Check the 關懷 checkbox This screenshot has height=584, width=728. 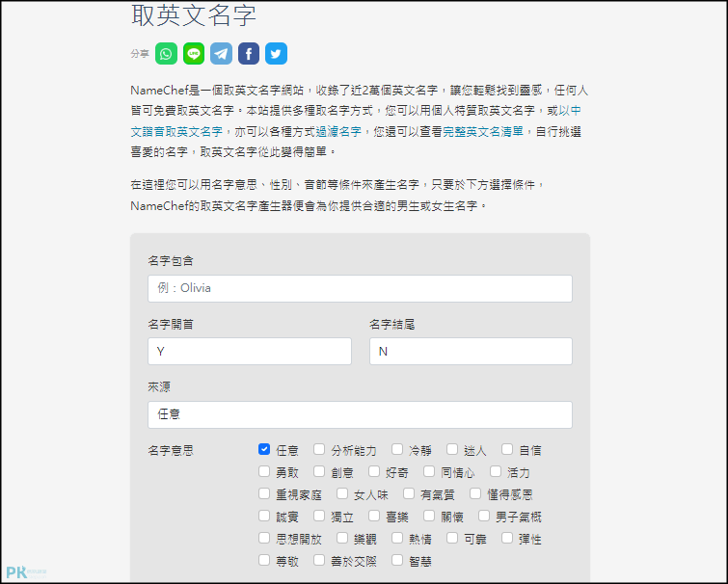(x=429, y=516)
